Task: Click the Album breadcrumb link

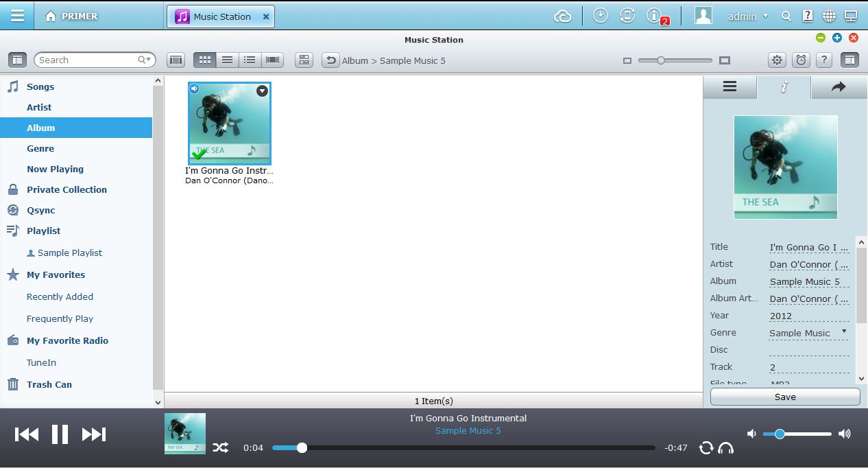Action: click(355, 60)
